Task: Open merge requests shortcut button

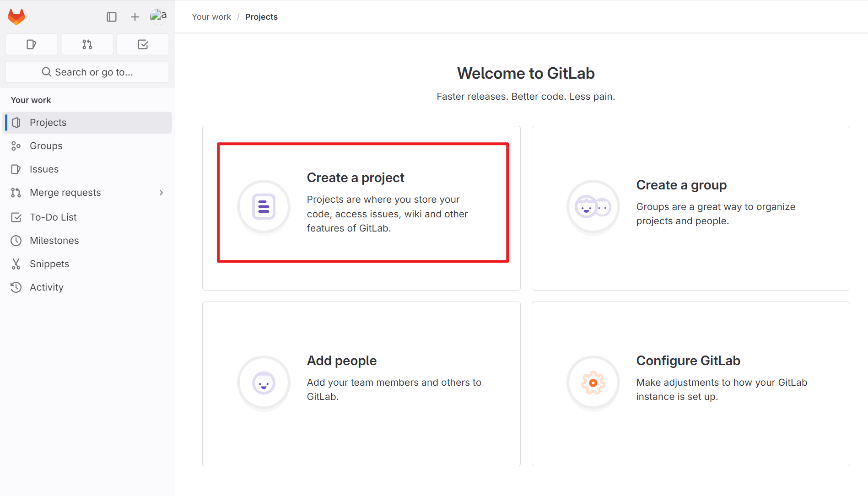Action: [x=87, y=44]
